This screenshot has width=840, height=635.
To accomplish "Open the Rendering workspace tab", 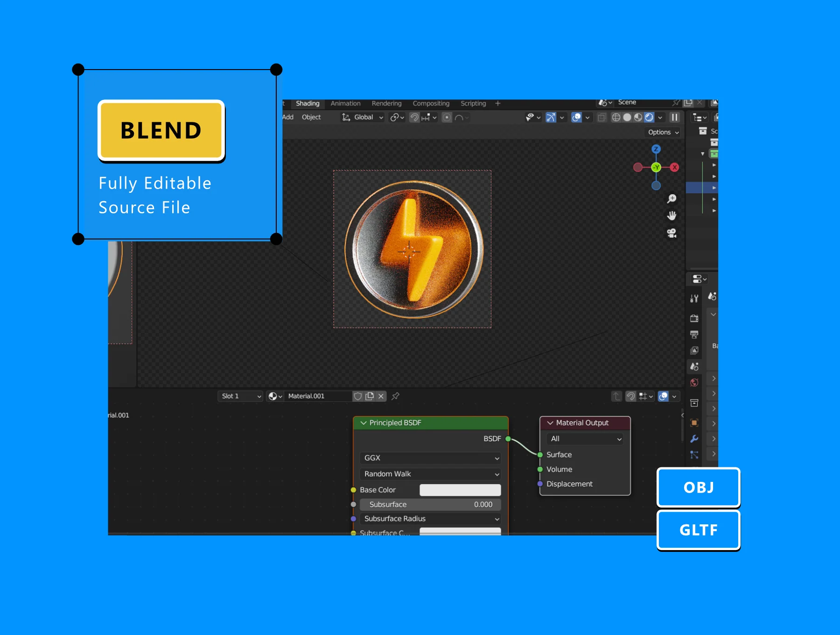I will click(386, 104).
